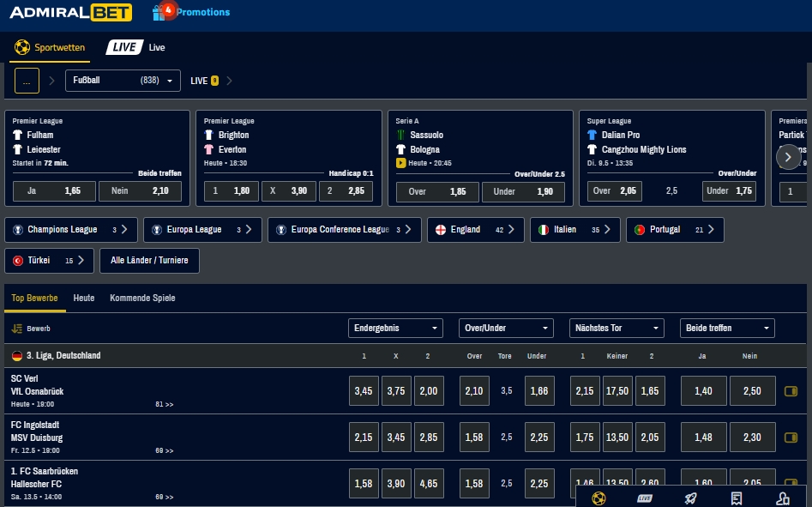Open the Endergebnis market dropdown

coord(395,329)
